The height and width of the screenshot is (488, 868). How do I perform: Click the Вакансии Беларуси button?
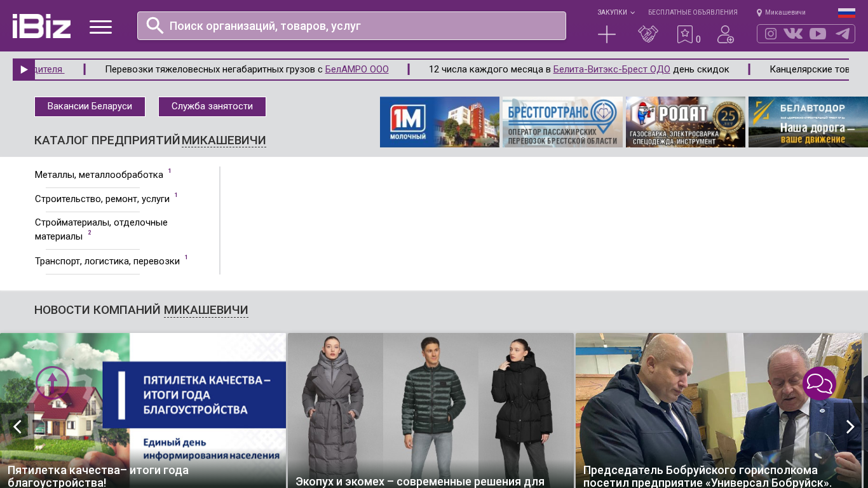90,107
